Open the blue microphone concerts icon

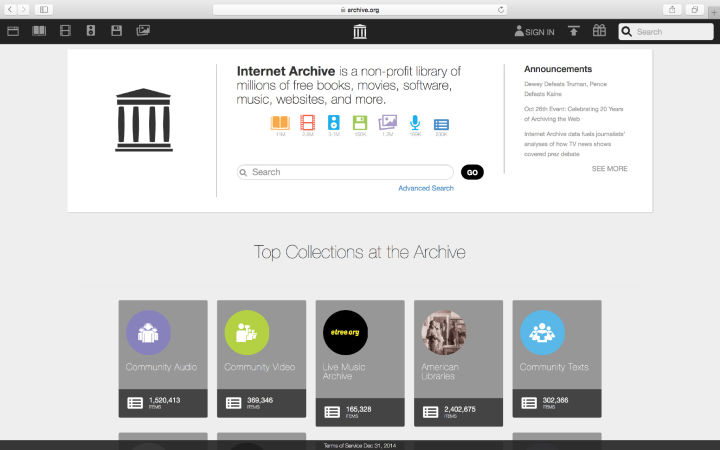(x=415, y=123)
